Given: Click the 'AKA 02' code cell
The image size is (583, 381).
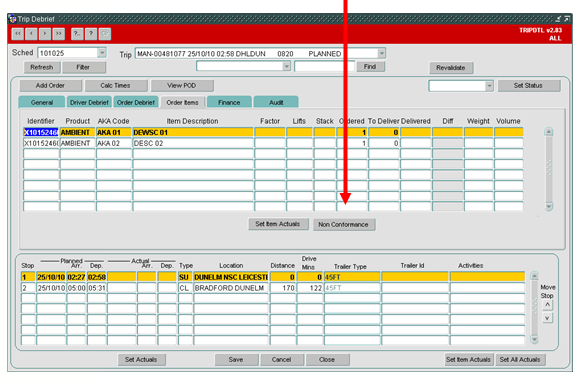Looking at the screenshot, I should point(113,143).
